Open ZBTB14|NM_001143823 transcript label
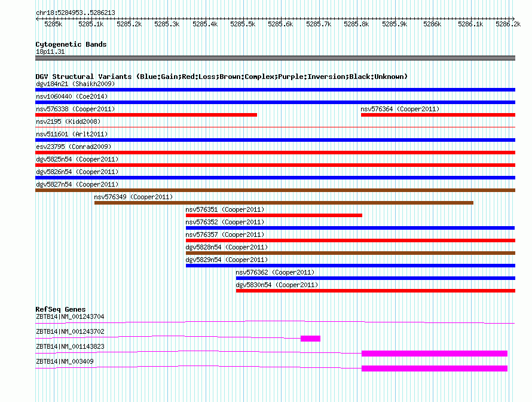This screenshot has width=532, height=402. point(70,346)
